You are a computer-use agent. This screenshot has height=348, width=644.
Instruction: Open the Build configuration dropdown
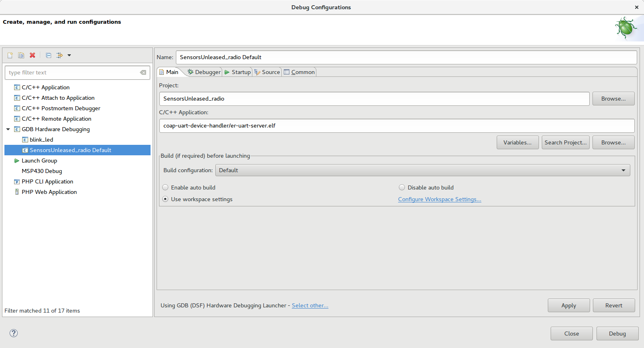423,170
